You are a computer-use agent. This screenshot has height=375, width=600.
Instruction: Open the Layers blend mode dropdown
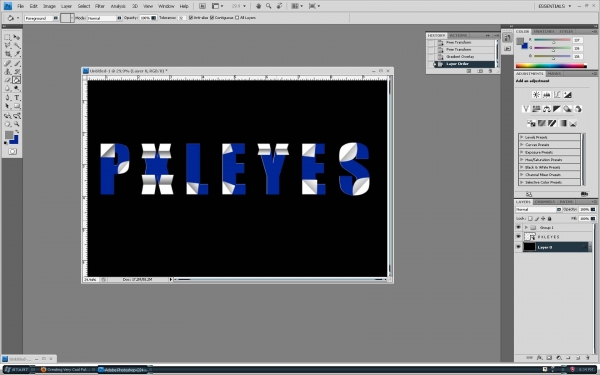(x=538, y=209)
